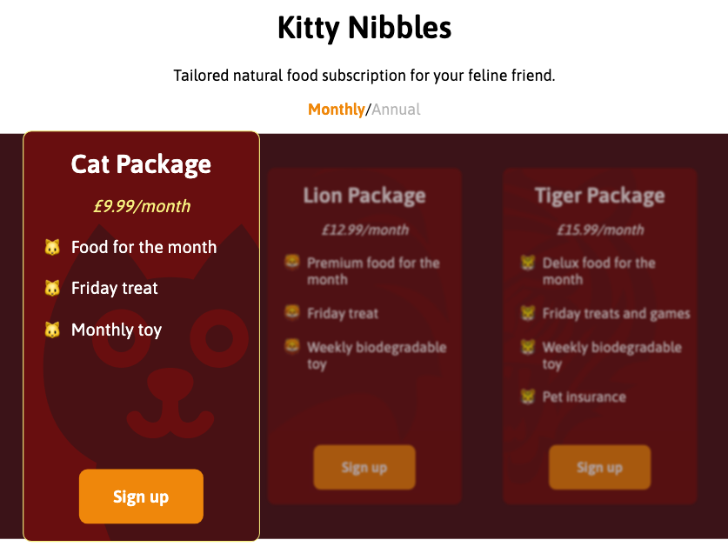Click cat emoji next to Monthly toy
Viewport: 728px width, 560px height.
click(x=52, y=330)
